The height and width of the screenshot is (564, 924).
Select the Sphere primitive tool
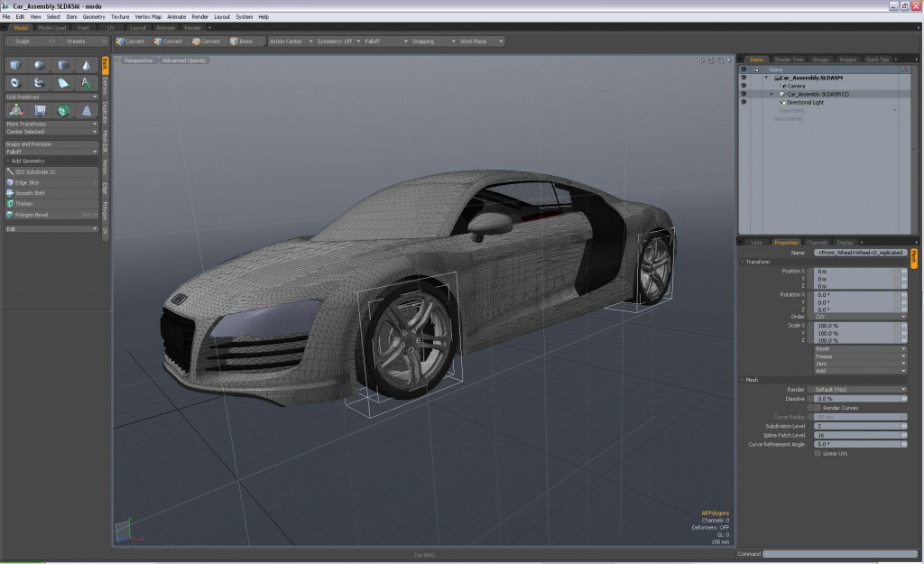(39, 65)
